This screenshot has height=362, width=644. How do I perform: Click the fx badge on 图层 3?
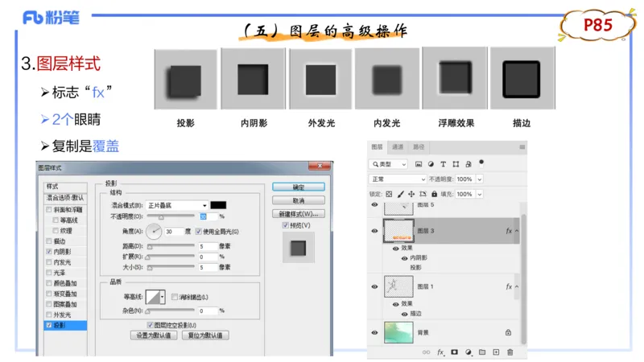tap(509, 231)
